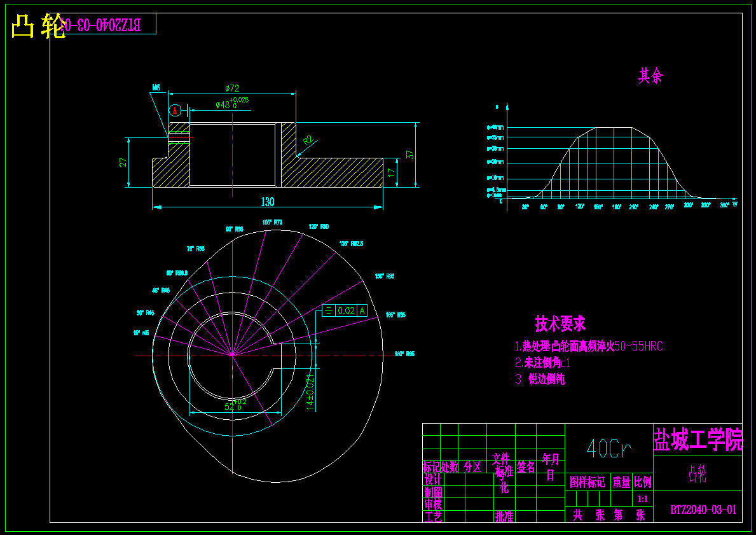This screenshot has width=756, height=535.
Task: Click the 共 张 第 张 sheet count row
Action: (x=609, y=515)
